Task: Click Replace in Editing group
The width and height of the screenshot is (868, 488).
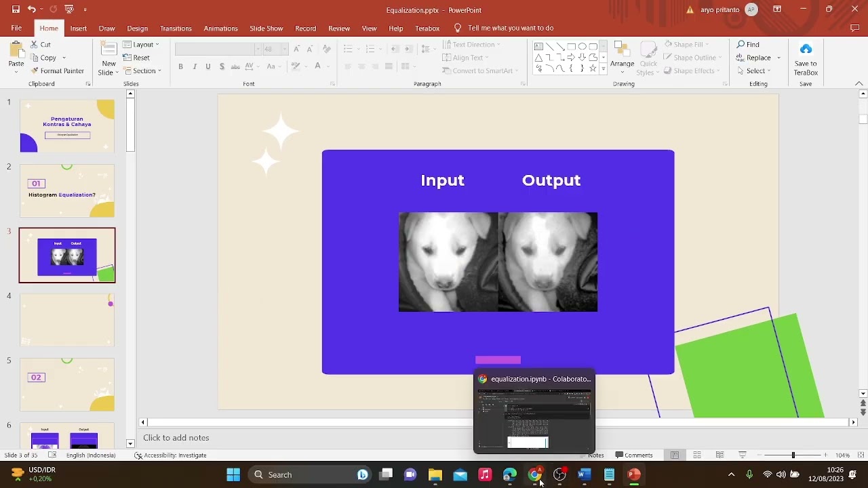Action: (x=758, y=58)
